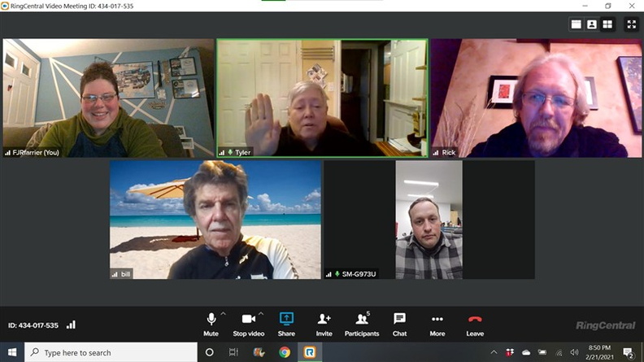Viewport: 644px width, 362px height.
Task: Mute the microphone
Action: coord(211,325)
